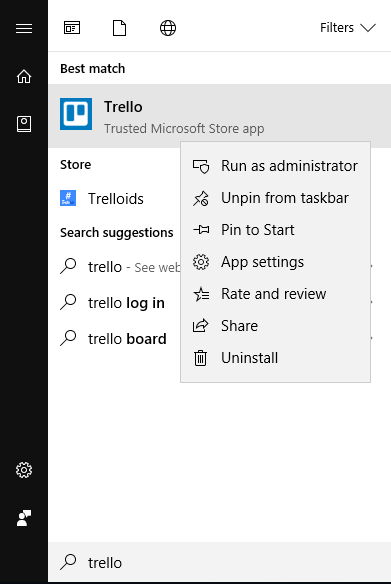Click the Best match heading
Image resolution: width=391 pixels, height=584 pixels.
[x=93, y=69]
